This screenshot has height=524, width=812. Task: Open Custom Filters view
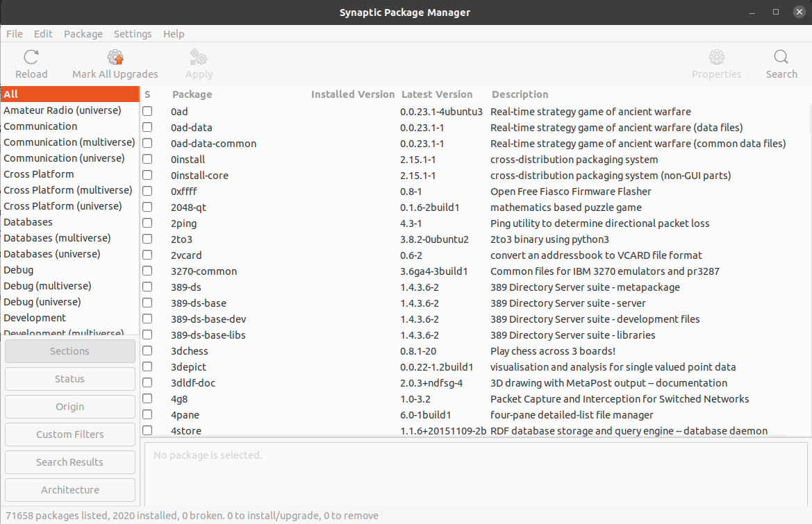[69, 434]
